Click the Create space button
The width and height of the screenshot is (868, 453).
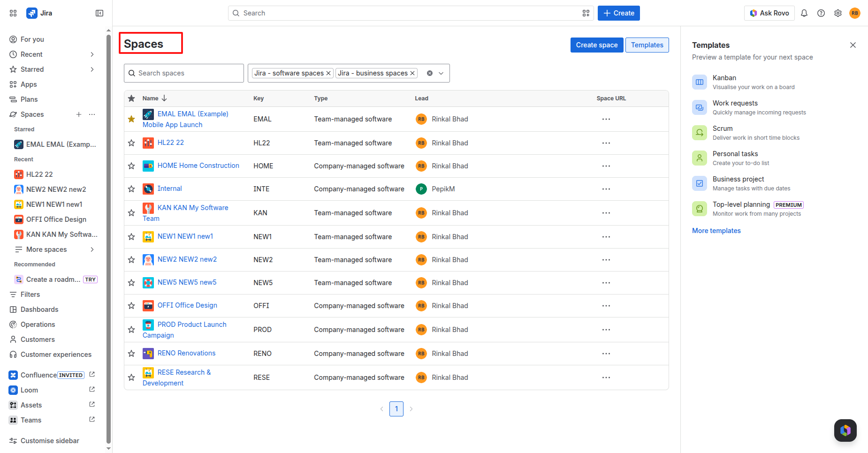click(x=597, y=45)
